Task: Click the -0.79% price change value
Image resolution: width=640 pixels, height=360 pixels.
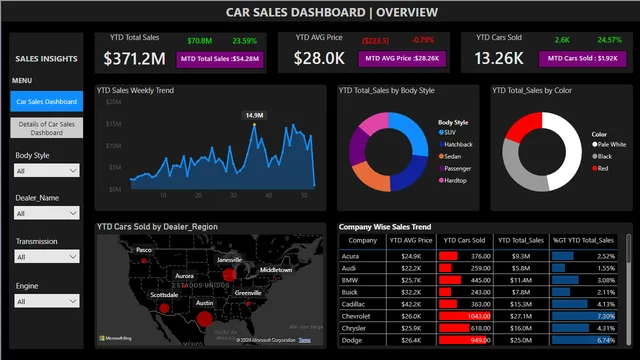Action: [423, 40]
